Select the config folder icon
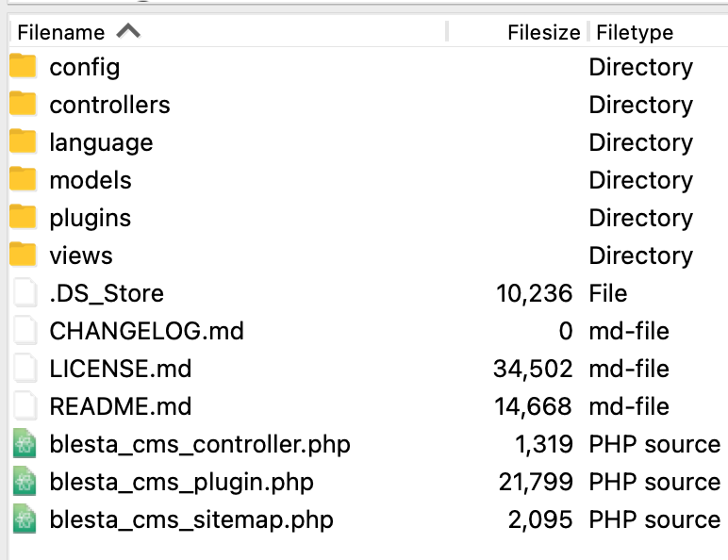Viewport: 728px width, 560px height. (x=23, y=65)
